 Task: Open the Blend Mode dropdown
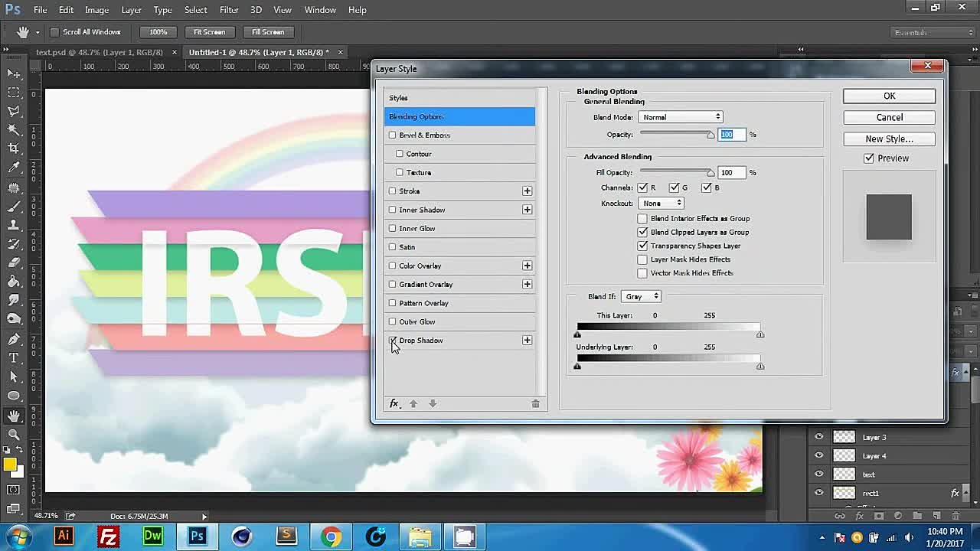681,117
